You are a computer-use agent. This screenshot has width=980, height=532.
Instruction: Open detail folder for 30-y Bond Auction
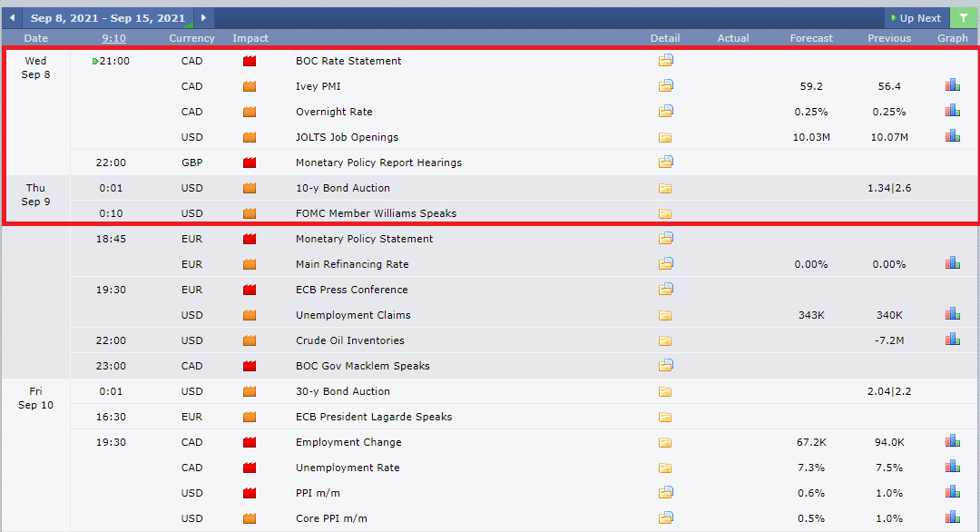[x=665, y=392]
